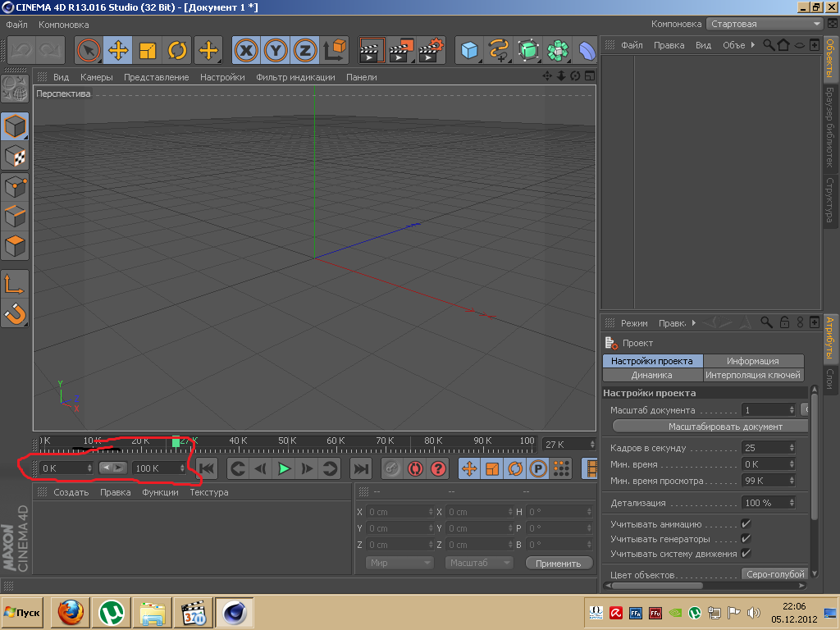Switch to Points mode
Viewport: 840px width, 630px height.
15,187
